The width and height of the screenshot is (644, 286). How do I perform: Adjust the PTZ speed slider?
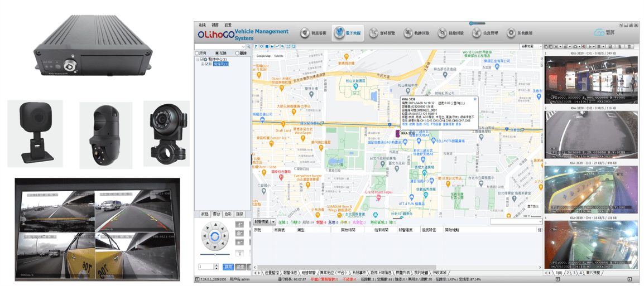tap(215, 255)
